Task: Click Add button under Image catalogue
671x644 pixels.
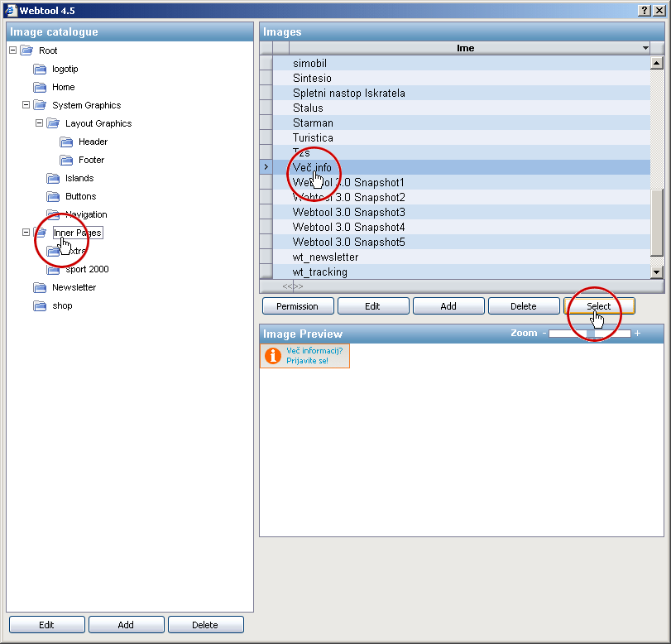Action: (x=126, y=625)
